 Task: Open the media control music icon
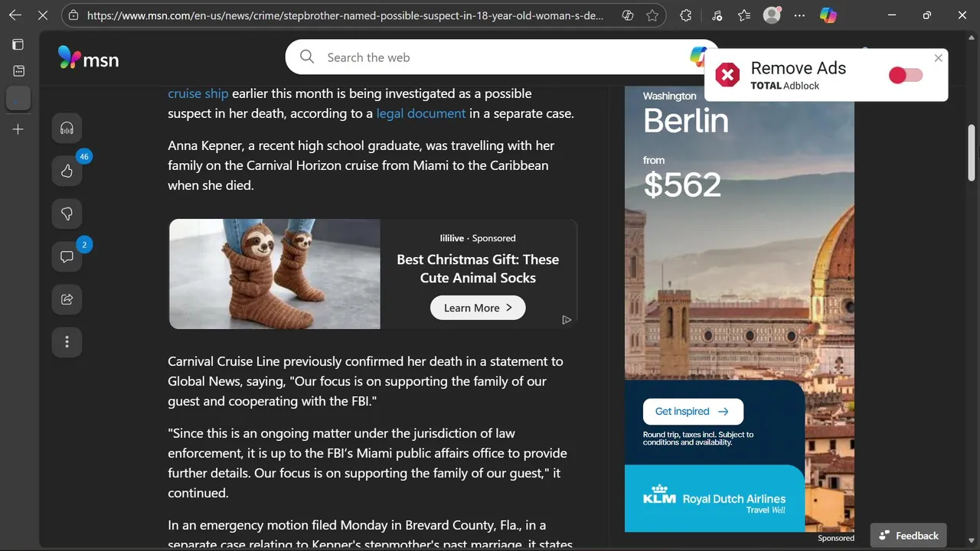[717, 15]
